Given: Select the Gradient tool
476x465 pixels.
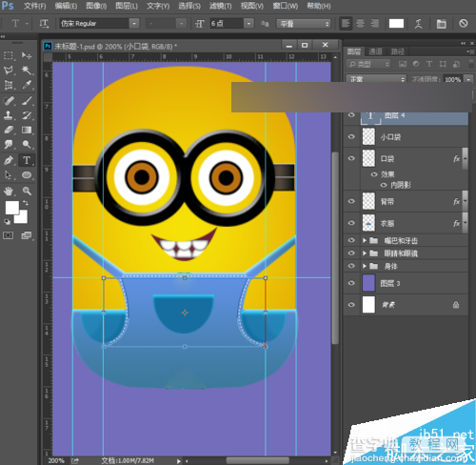Looking at the screenshot, I should coord(27,130).
